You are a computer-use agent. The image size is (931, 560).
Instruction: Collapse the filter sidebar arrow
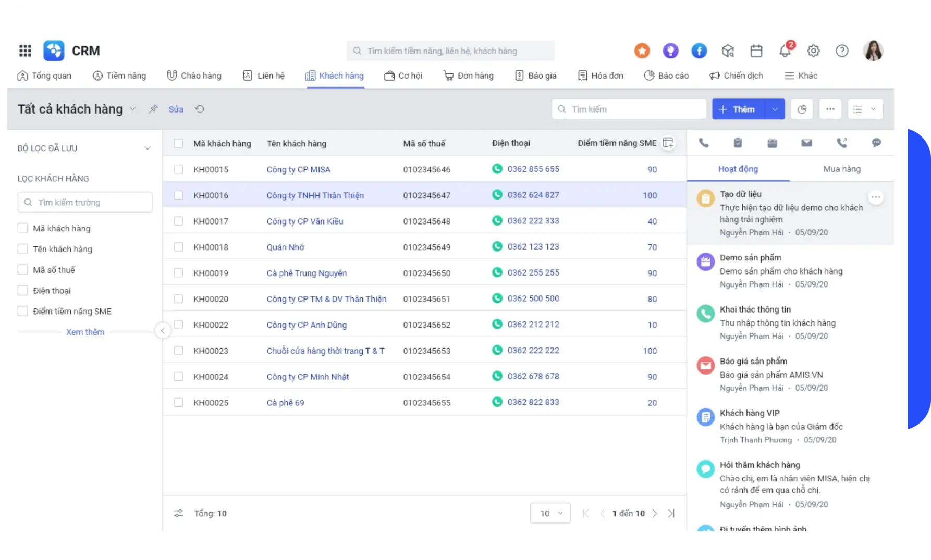(x=163, y=331)
